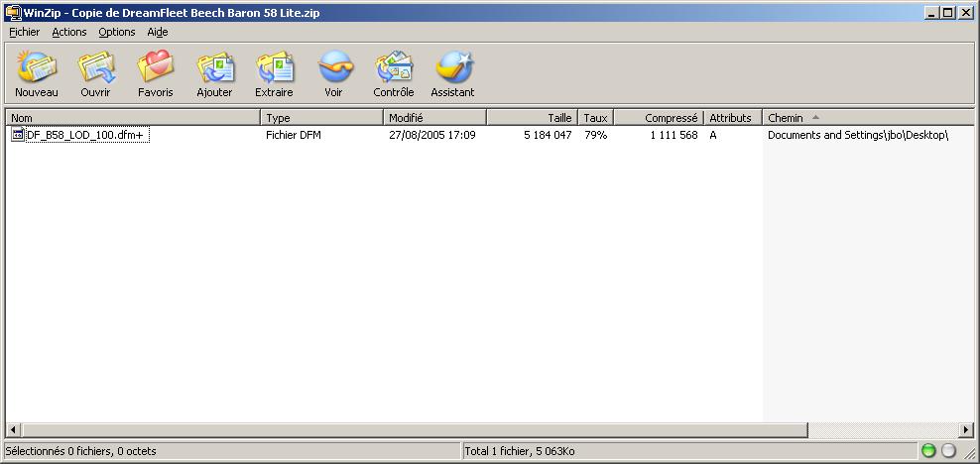Viewport: 980px width, 464px height.
Task: Click the DFM file icon in list
Action: (x=18, y=135)
